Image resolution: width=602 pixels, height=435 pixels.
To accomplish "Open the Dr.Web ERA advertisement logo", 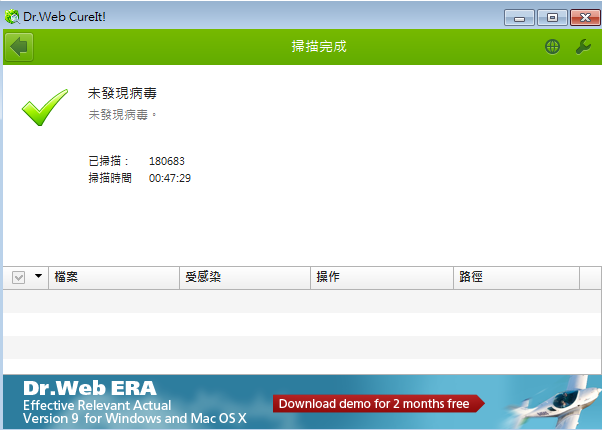I will [x=89, y=388].
